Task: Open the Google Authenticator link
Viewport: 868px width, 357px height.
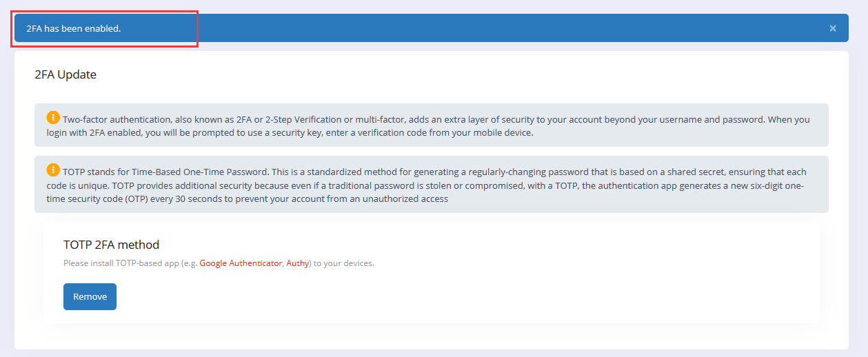Action: tap(241, 263)
